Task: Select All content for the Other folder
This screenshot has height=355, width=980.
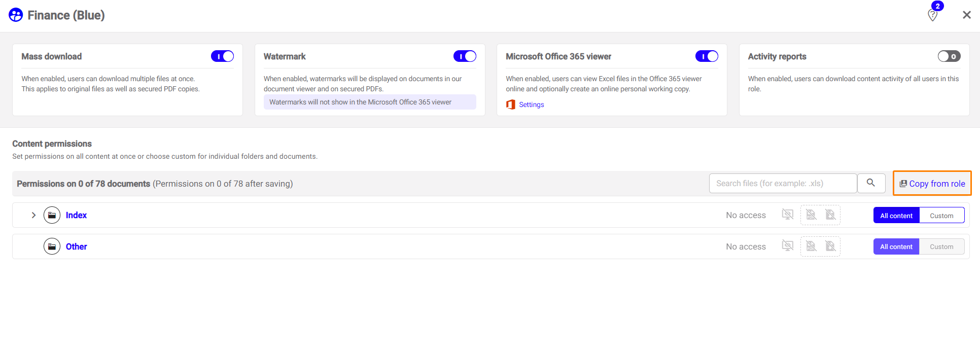Action: (896, 247)
